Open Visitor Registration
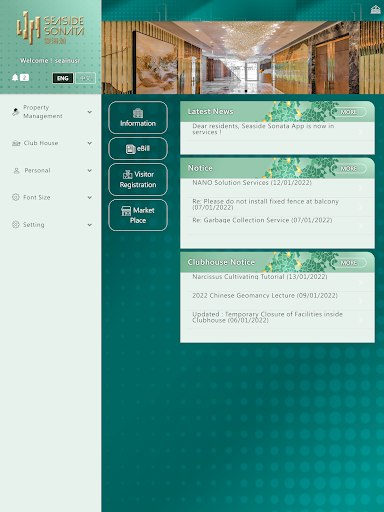The image size is (384, 512). pyautogui.click(x=138, y=179)
